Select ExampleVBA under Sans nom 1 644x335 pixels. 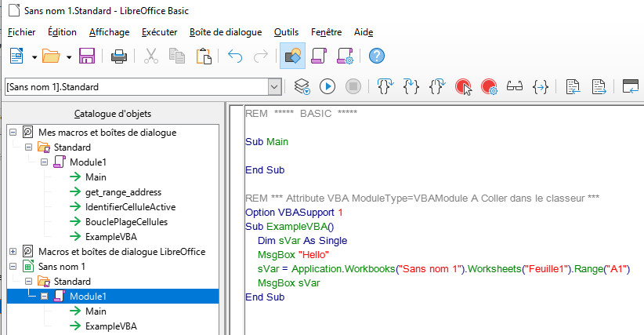(x=111, y=326)
